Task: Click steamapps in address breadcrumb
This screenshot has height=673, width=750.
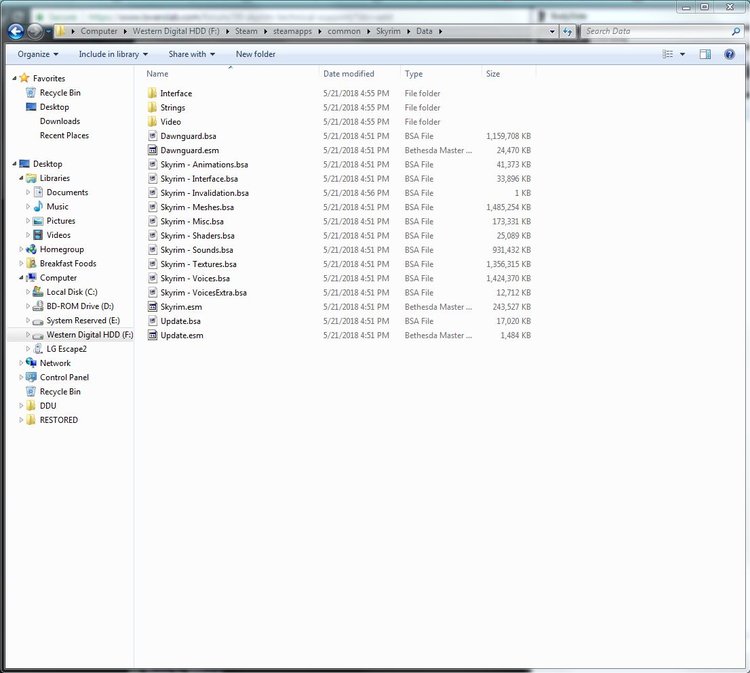Action: (292, 32)
